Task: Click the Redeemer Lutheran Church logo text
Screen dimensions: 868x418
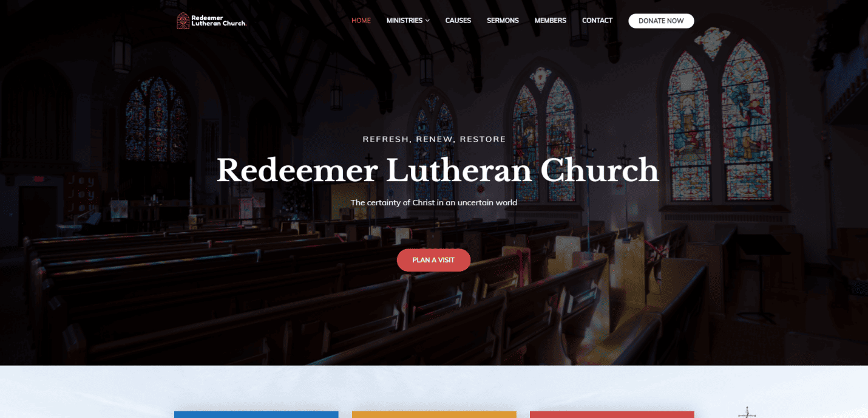Action: click(x=219, y=21)
